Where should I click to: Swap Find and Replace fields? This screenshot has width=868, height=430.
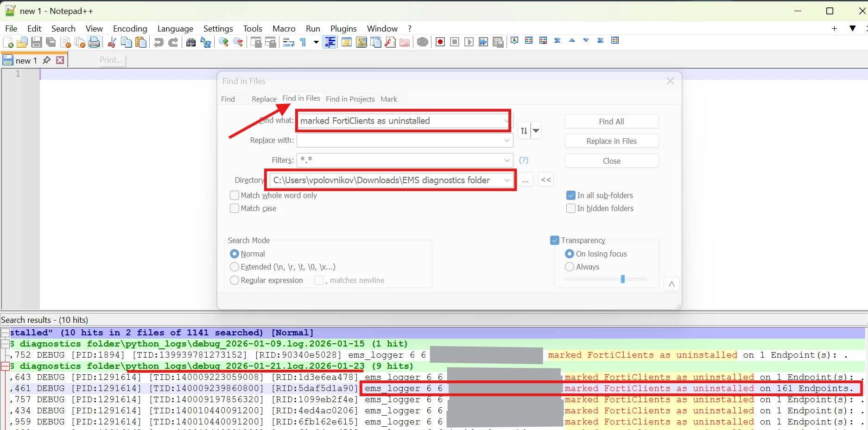(x=524, y=131)
